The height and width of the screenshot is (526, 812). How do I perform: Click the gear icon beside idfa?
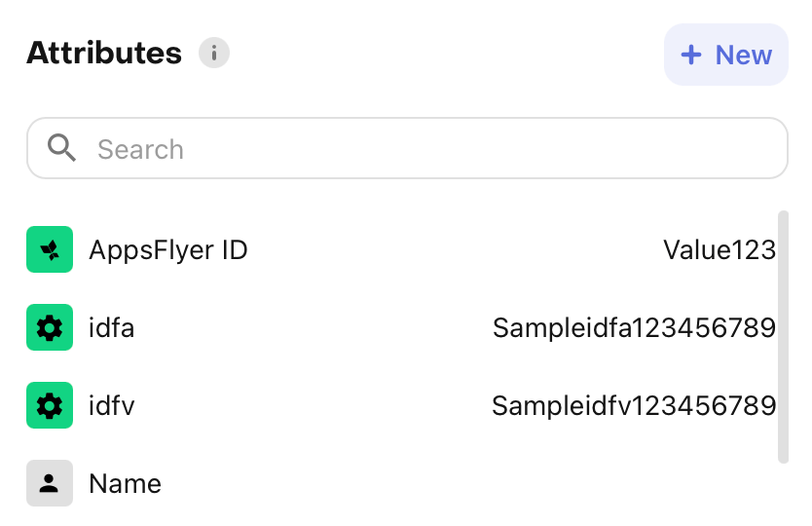pyautogui.click(x=50, y=327)
